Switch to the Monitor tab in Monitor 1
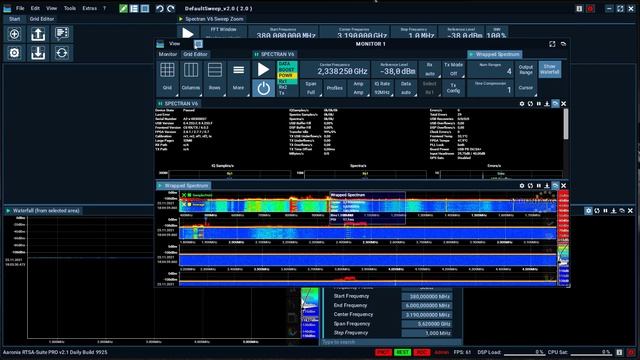 pos(167,54)
